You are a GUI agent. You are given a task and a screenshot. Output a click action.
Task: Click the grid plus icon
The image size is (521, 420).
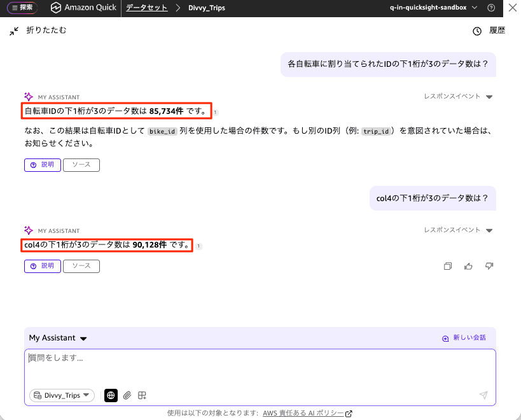click(x=142, y=395)
